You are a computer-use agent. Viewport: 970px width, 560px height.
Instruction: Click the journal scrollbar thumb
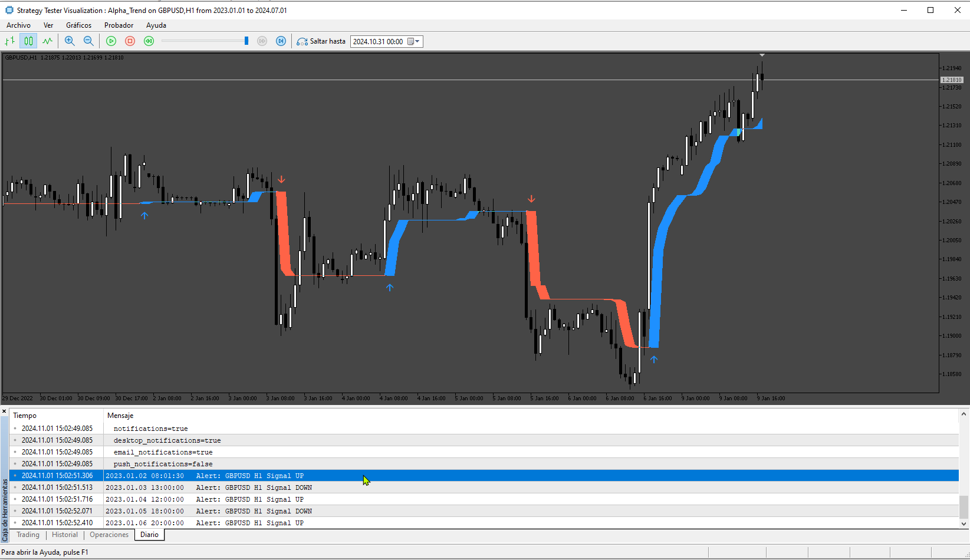(x=964, y=506)
